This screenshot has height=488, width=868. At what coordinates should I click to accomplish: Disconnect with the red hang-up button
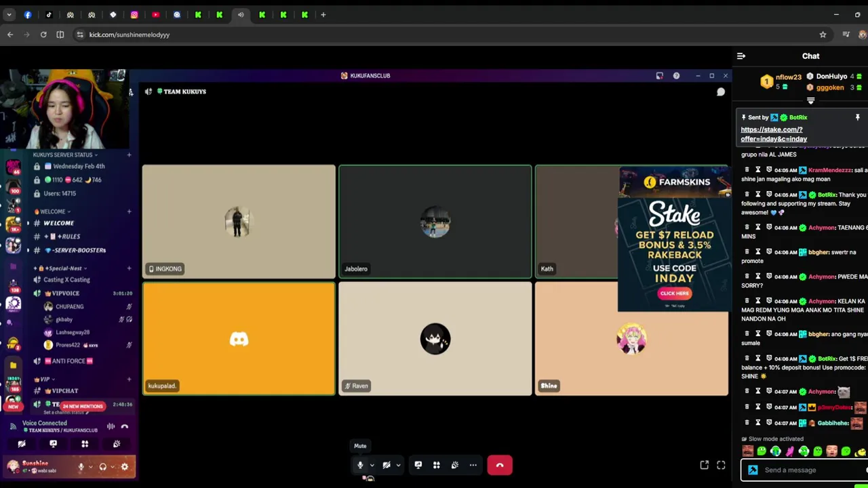500,465
